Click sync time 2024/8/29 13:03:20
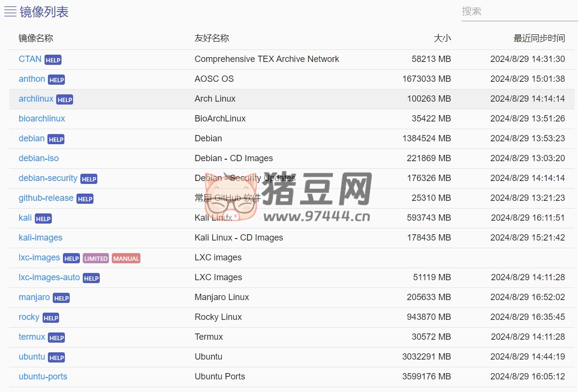The height and width of the screenshot is (392, 578). pos(528,159)
